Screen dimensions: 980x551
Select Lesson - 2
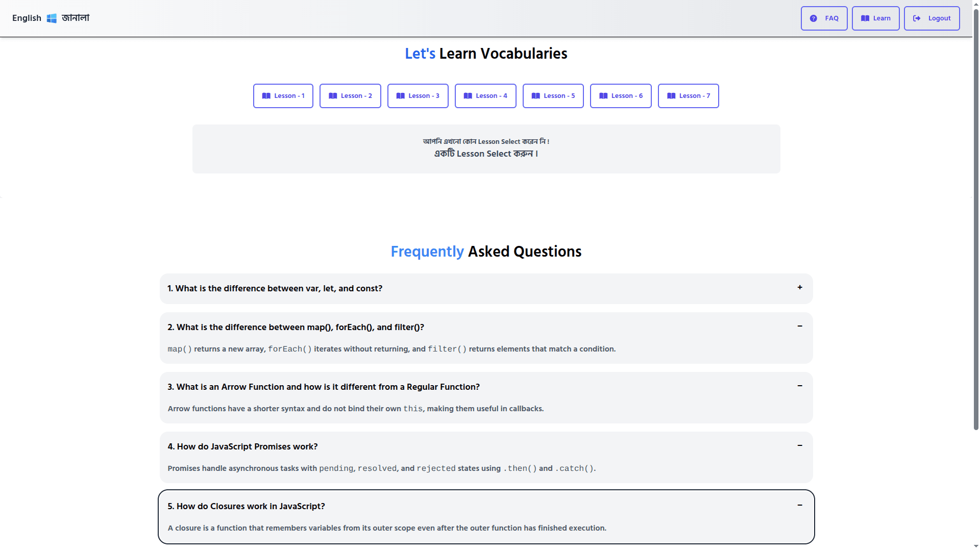point(350,96)
